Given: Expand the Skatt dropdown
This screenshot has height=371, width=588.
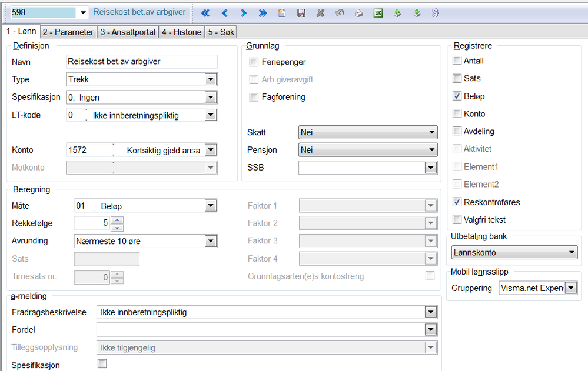Looking at the screenshot, I should (431, 133).
